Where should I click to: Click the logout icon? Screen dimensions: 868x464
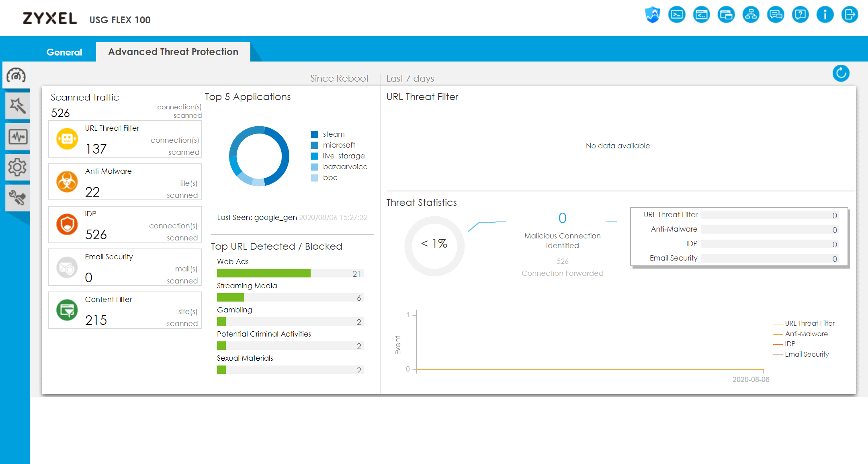point(850,15)
